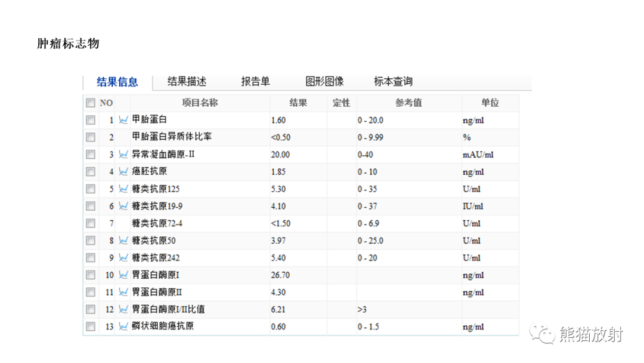Click the 参考值 column header
Viewport: 644px width, 363px height.
[408, 103]
